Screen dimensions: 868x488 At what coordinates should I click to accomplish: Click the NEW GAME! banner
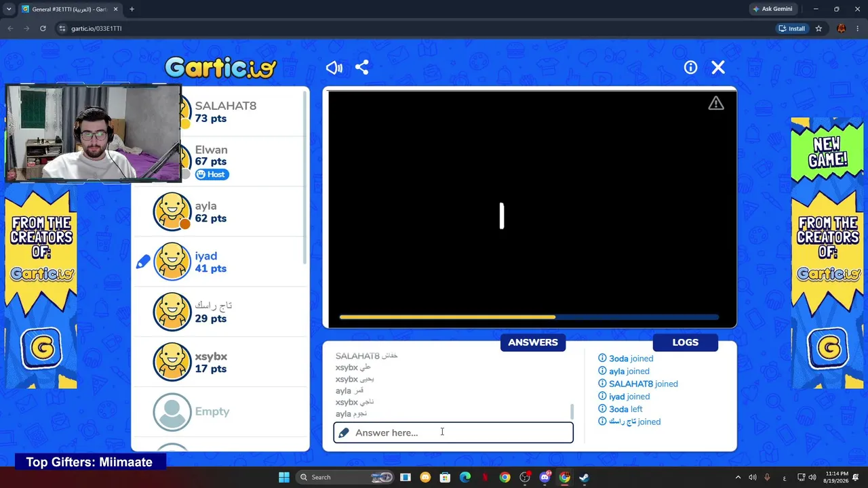click(827, 152)
